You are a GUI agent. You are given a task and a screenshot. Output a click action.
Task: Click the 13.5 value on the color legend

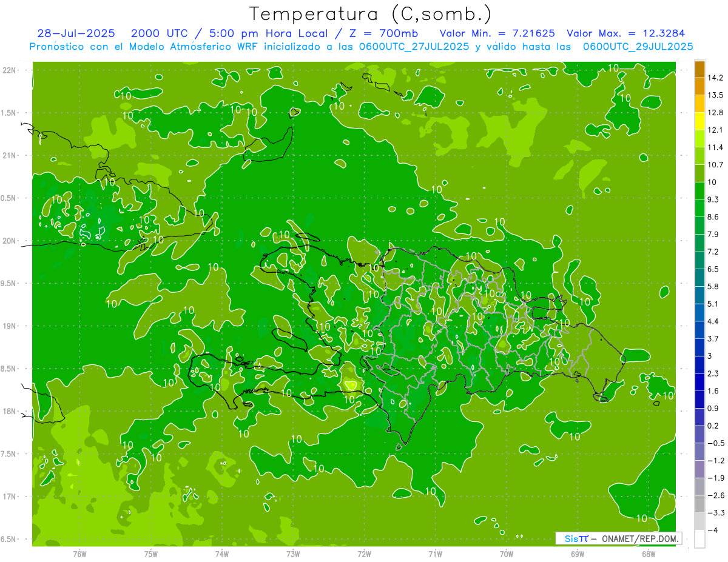click(715, 95)
